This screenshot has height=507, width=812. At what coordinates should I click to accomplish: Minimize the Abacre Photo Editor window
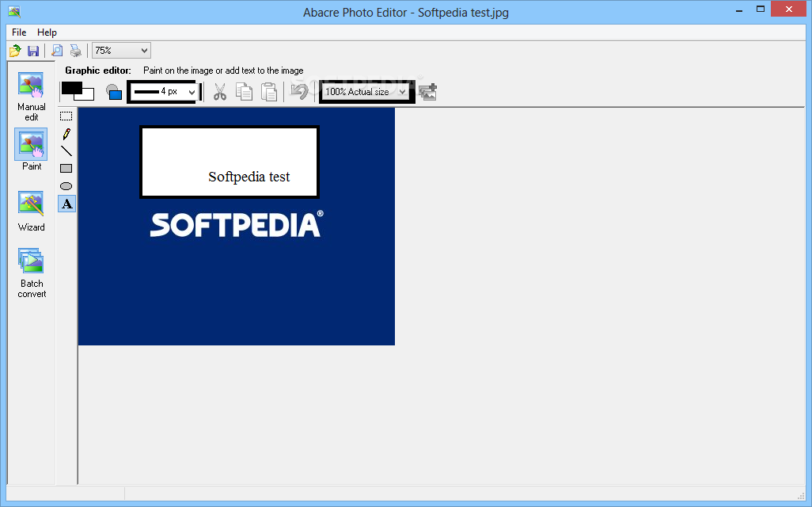pos(739,10)
